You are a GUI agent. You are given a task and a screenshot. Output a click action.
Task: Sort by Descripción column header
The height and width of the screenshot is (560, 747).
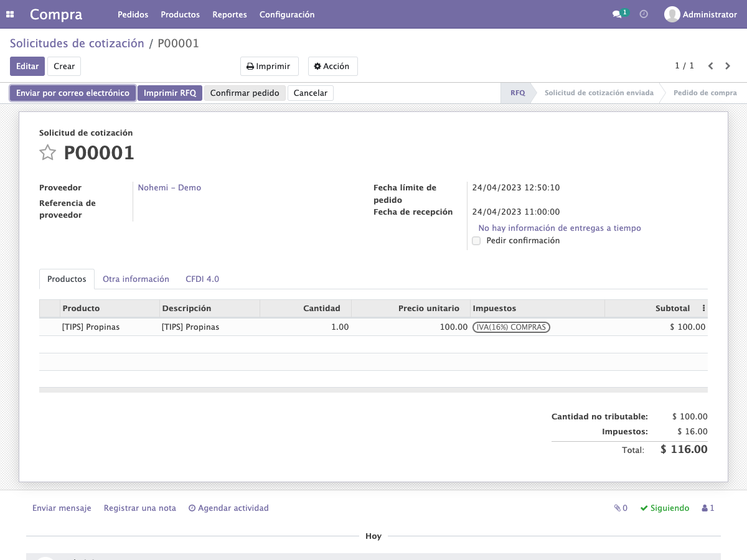(209, 309)
